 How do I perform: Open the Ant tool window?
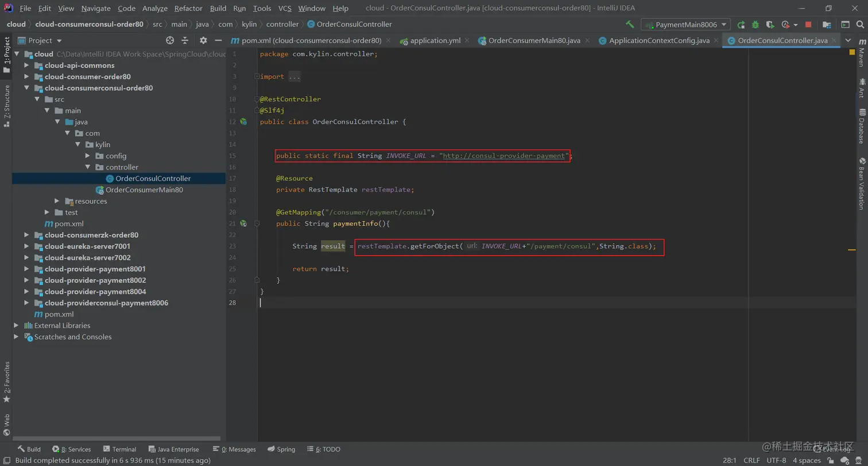coord(862,88)
